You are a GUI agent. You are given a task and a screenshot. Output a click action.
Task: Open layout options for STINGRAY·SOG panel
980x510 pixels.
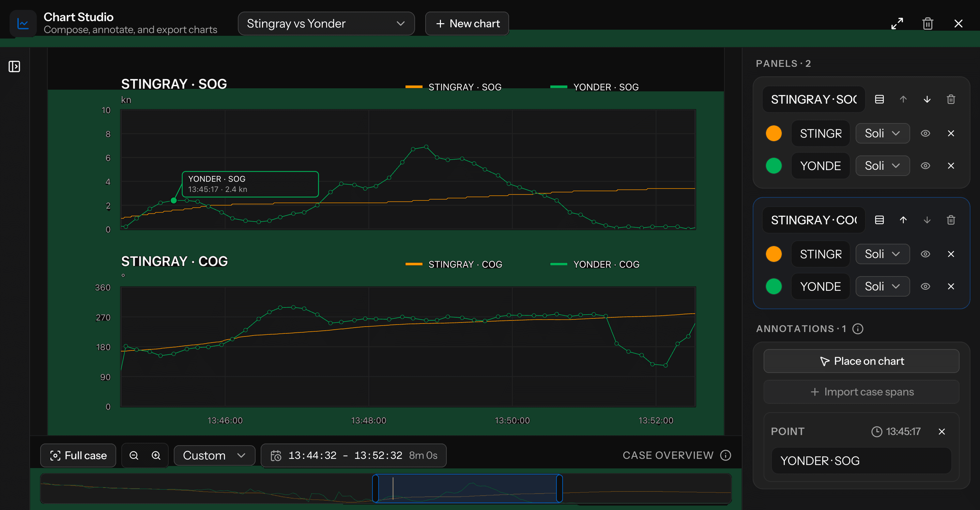pyautogui.click(x=879, y=99)
